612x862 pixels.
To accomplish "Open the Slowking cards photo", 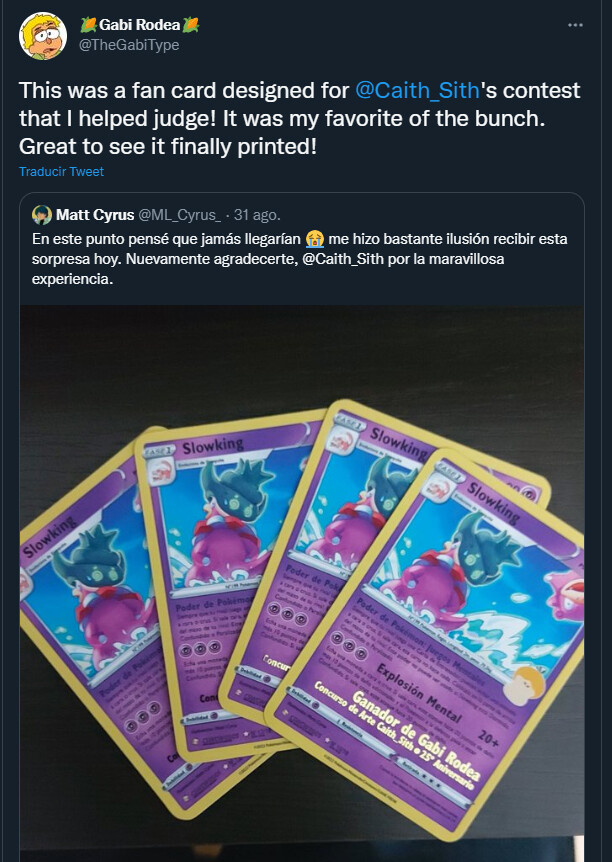I will 302,583.
